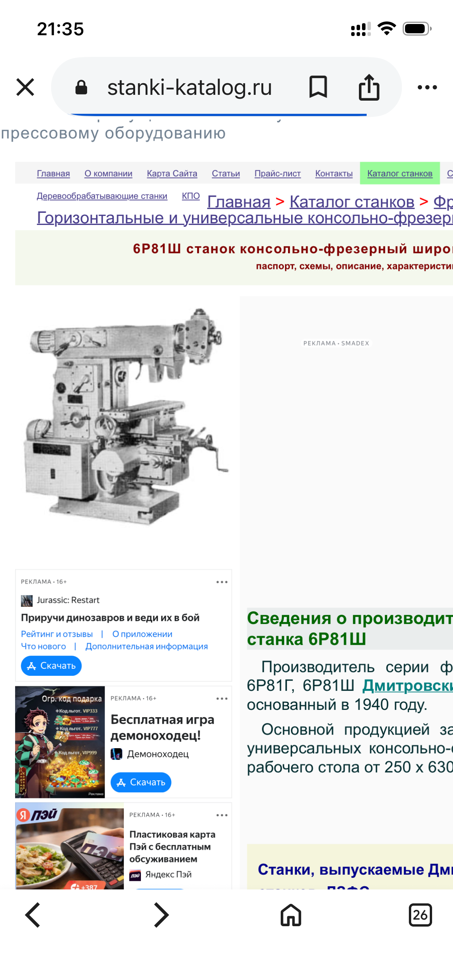This screenshot has width=453, height=980.
Task: Open the Карта Сайта menu item
Action: tap(172, 173)
